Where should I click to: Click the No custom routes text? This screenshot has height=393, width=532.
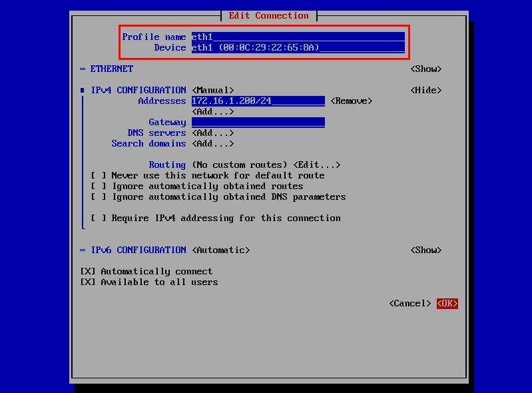tap(240, 165)
